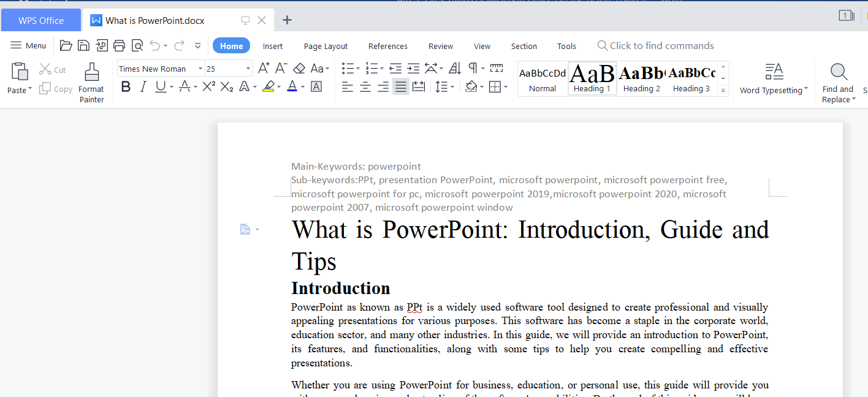Print the document using the printer icon
The image size is (868, 397).
(120, 45)
